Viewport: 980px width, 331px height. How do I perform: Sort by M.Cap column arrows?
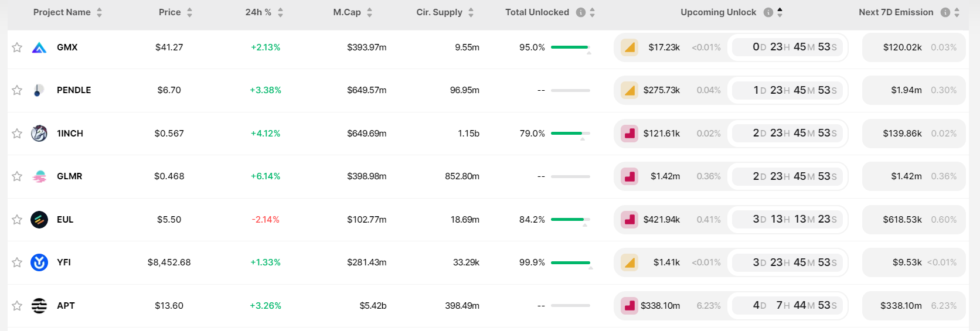click(x=369, y=12)
